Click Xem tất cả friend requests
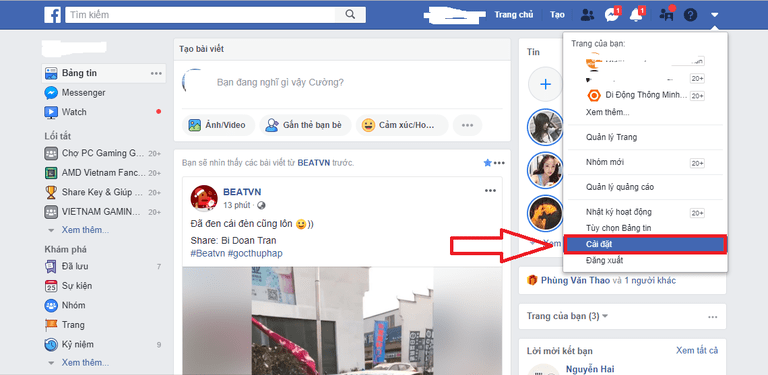Viewport: 768px width, 375px height. tap(697, 351)
